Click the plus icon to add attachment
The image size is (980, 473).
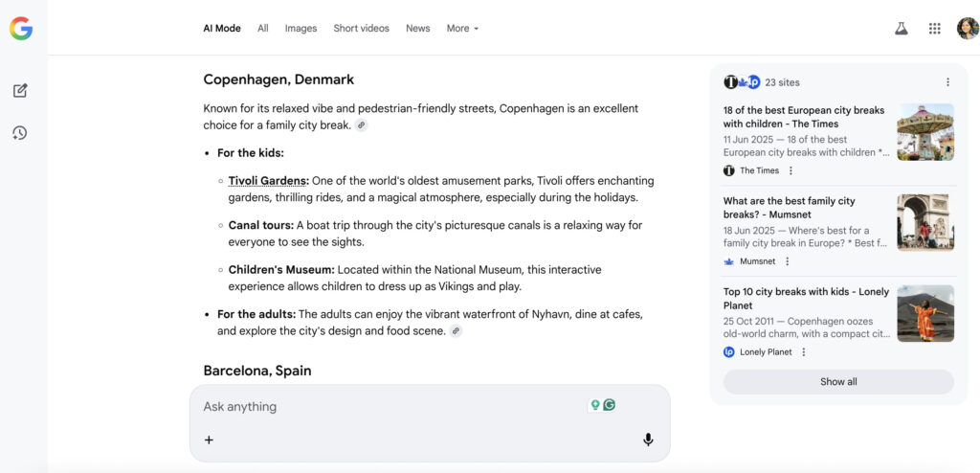pos(209,439)
